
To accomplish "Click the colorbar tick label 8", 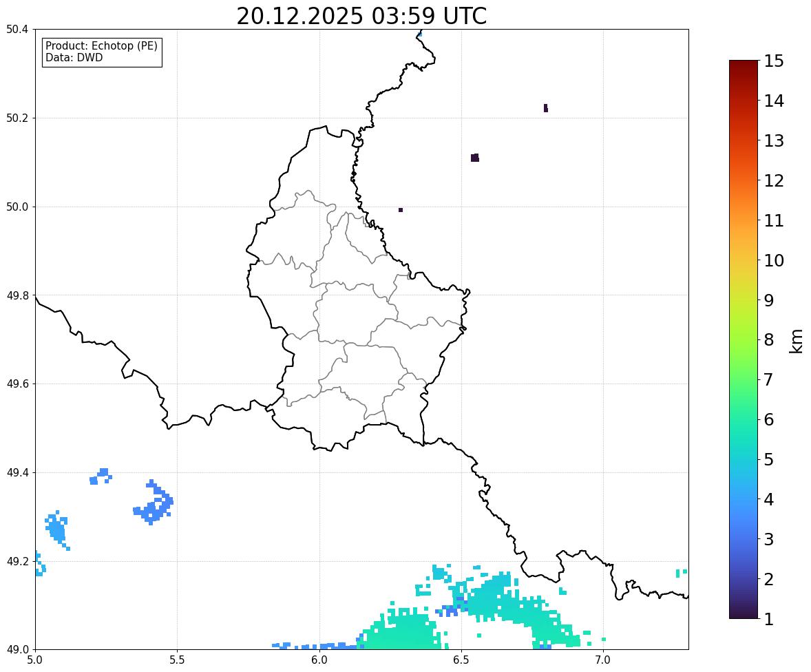I will click(769, 340).
